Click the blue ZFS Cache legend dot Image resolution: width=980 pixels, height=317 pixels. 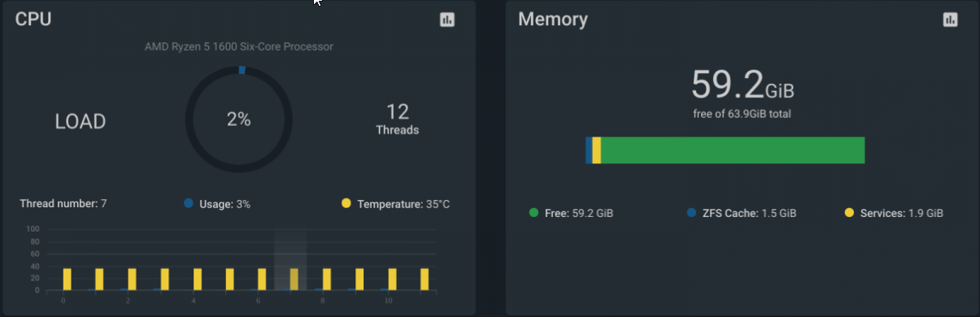(x=692, y=213)
